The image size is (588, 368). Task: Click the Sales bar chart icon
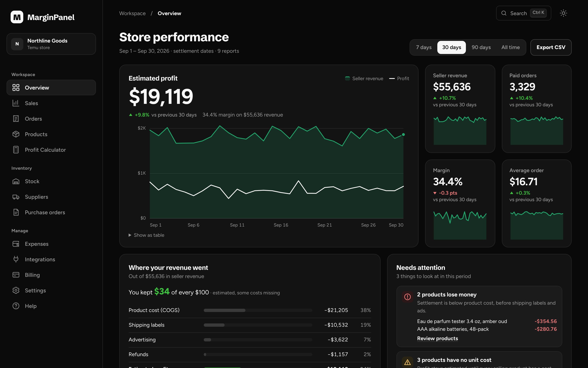pyautogui.click(x=16, y=103)
